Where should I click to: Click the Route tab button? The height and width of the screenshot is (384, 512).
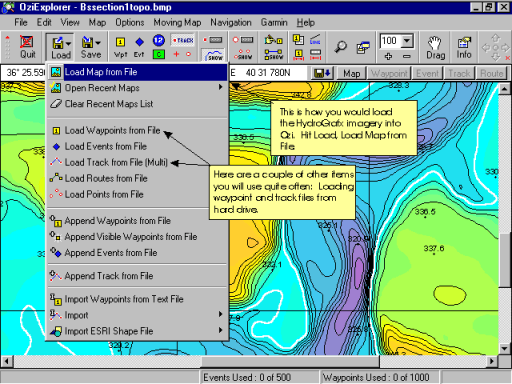coord(492,73)
